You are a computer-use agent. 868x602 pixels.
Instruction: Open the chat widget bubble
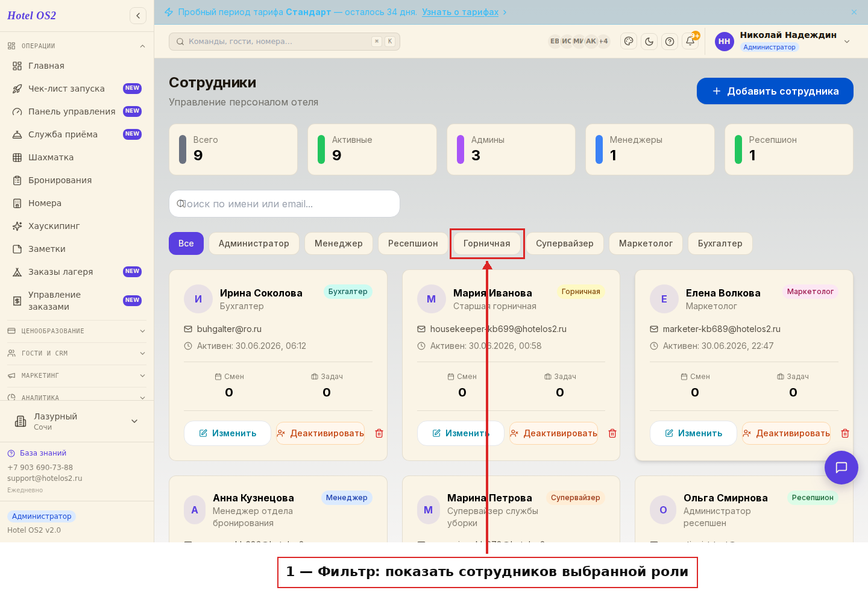pos(841,468)
